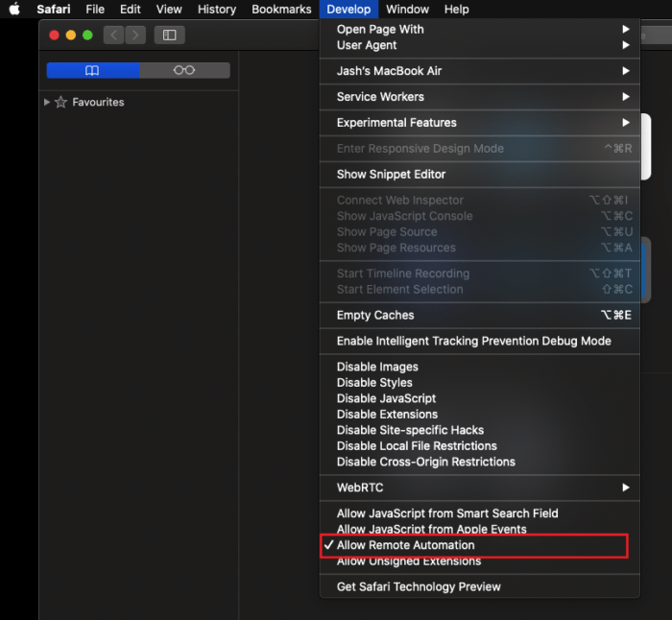The height and width of the screenshot is (620, 672).
Task: Expand Jash's MacBook Air submenu
Action: point(480,71)
